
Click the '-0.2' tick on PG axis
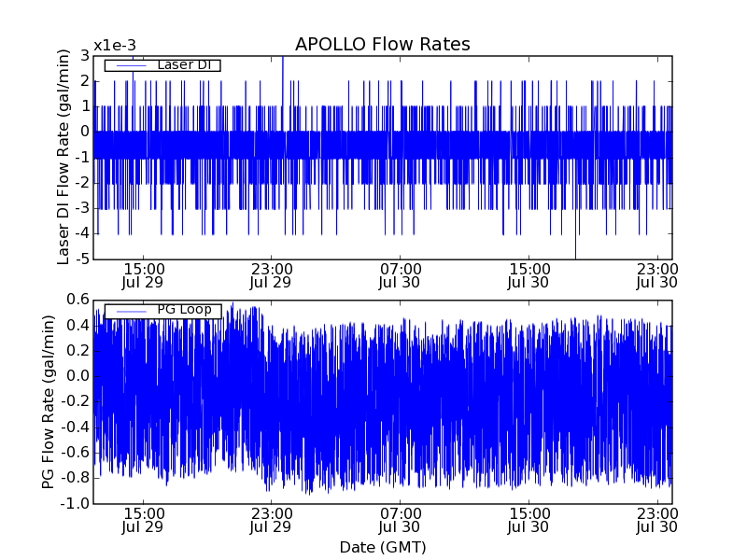click(x=76, y=402)
